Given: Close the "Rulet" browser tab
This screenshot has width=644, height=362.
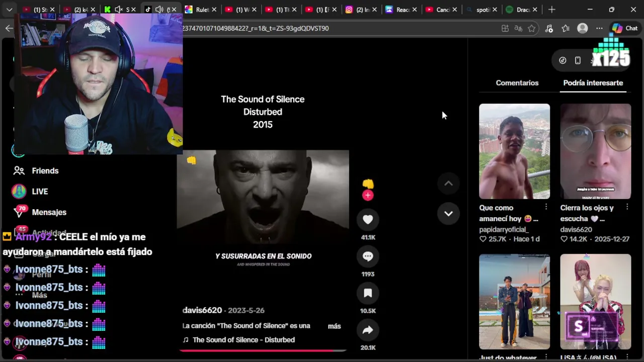Looking at the screenshot, I should (x=214, y=10).
